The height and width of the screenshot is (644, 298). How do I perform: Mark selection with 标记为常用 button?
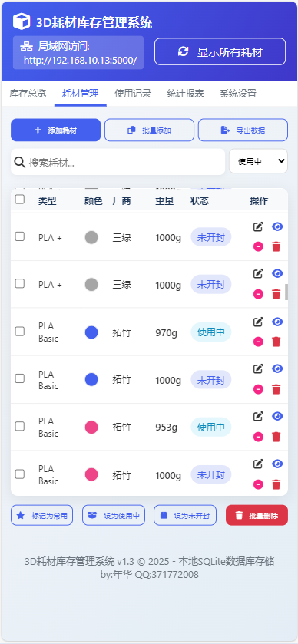click(x=42, y=515)
